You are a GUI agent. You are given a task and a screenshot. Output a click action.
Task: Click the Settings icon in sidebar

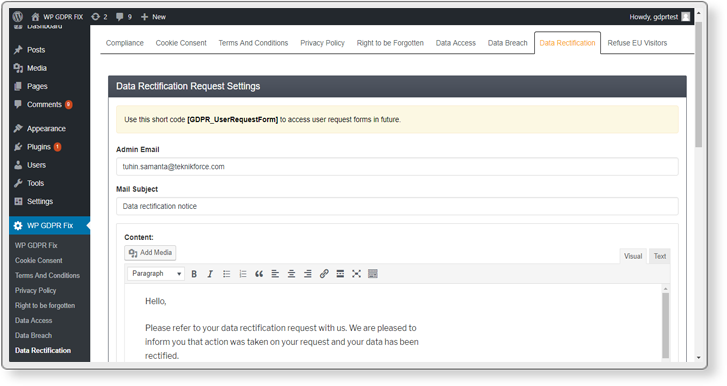click(x=18, y=201)
